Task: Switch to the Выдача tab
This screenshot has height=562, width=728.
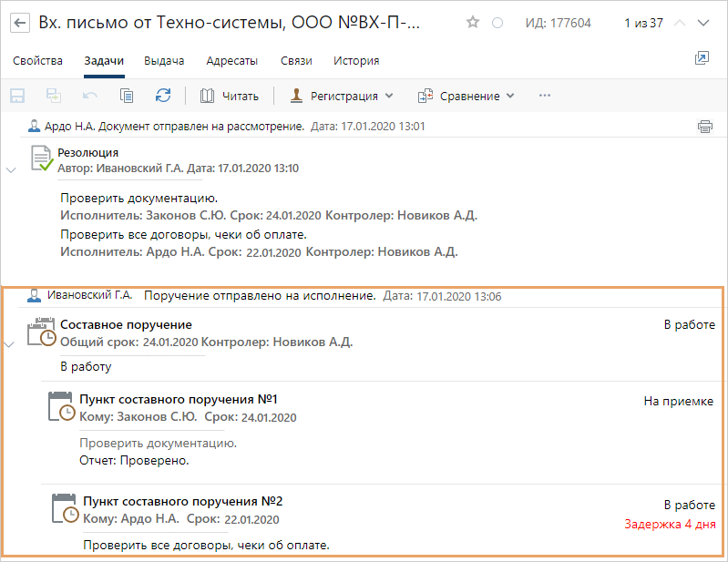Action: tap(164, 61)
